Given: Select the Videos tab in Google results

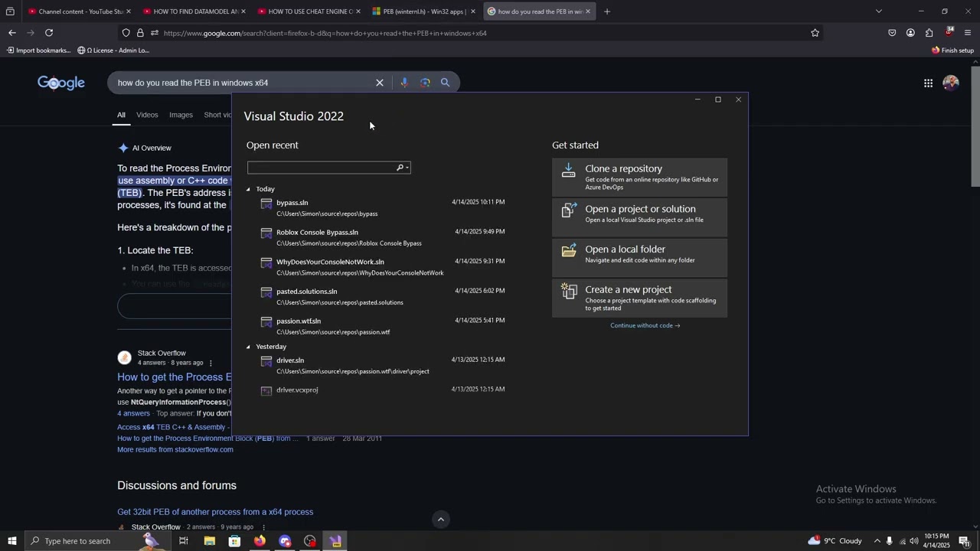Looking at the screenshot, I should (x=147, y=115).
